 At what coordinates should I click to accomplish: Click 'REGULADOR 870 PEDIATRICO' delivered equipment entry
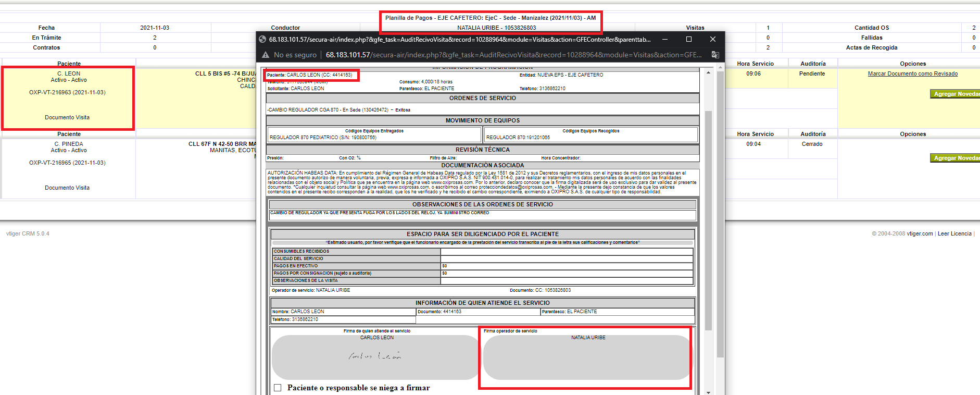coord(323,138)
